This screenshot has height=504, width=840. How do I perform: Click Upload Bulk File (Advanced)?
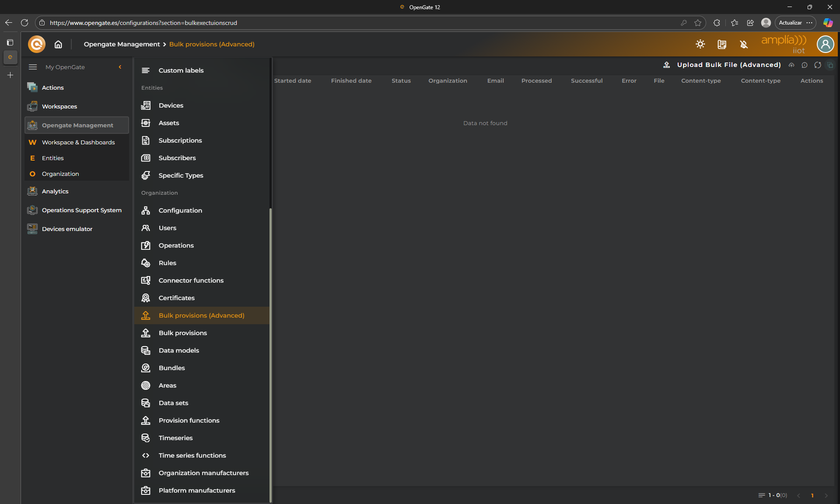tap(728, 65)
